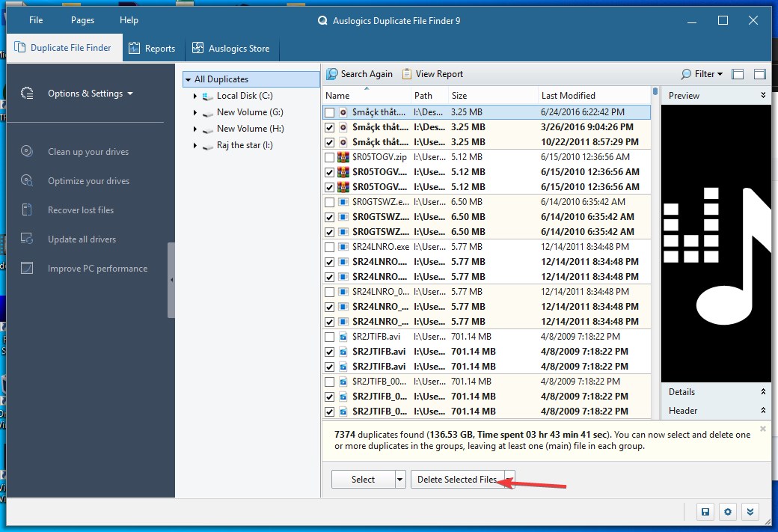Click the Clean up your drives icon
This screenshot has height=532, width=778.
point(27,151)
